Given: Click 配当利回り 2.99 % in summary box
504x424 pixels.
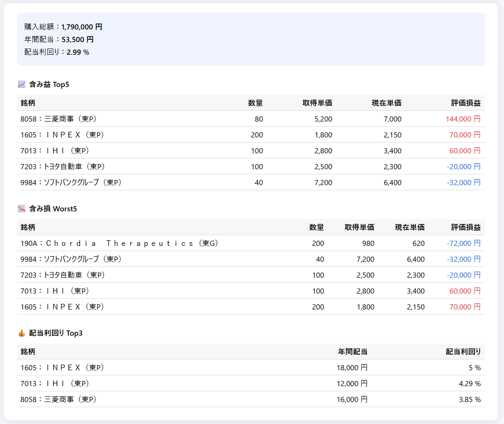Looking at the screenshot, I should [x=57, y=52].
